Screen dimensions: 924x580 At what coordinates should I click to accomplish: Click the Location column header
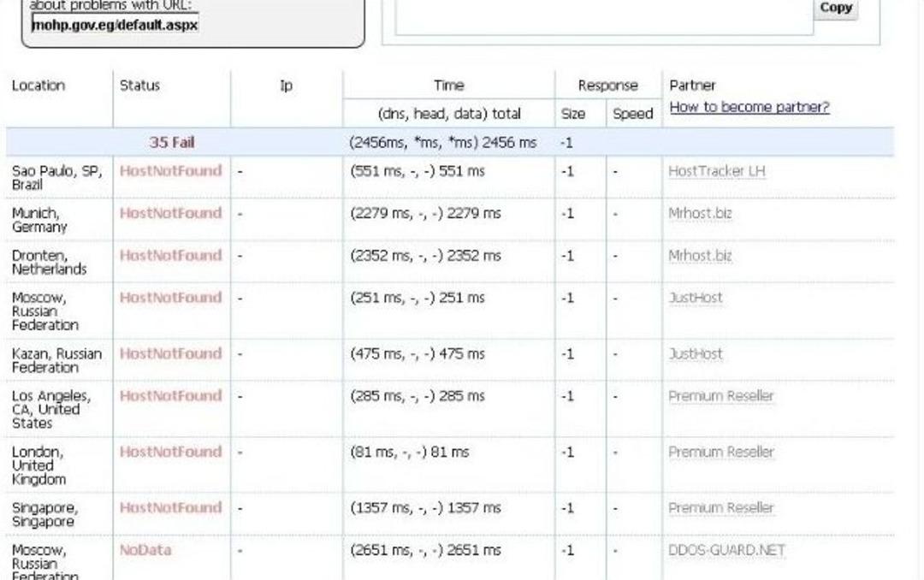(x=38, y=86)
